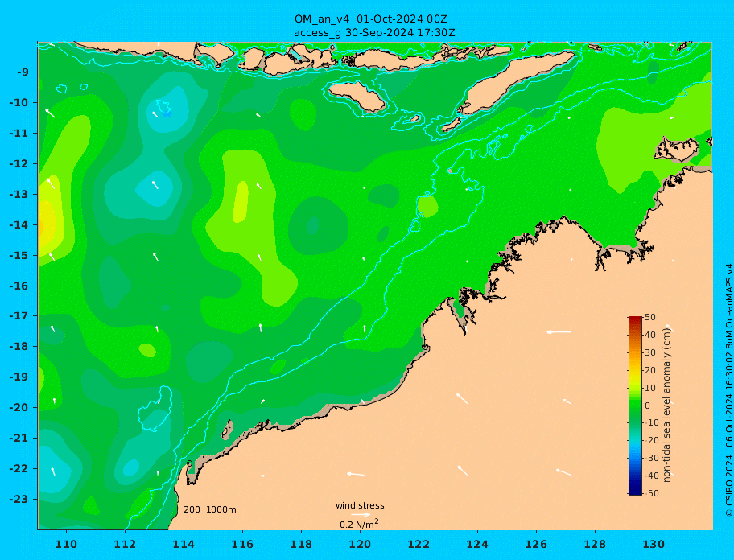Screen dimensions: 734x560
Task: Click latitude tick label -9
Action: coord(22,72)
